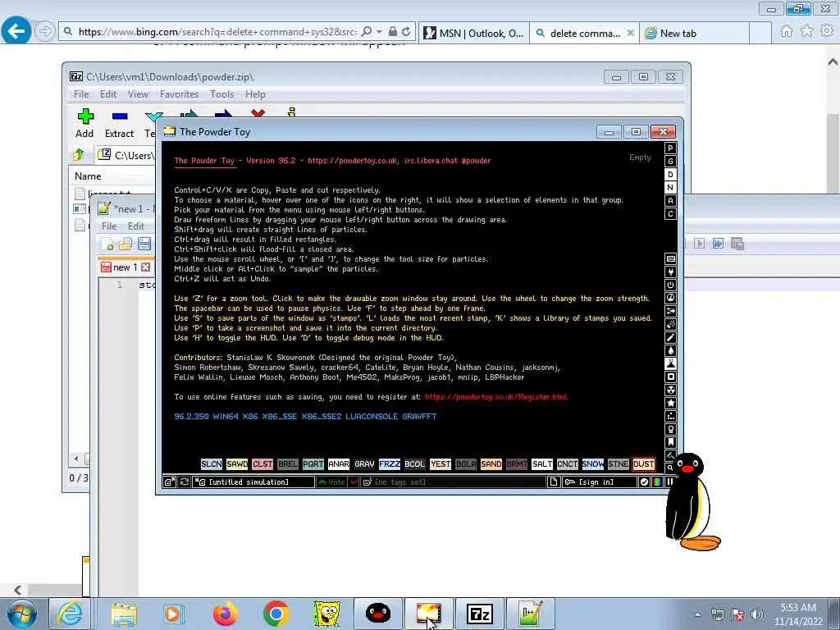
Task: Show hidden system tray icons
Action: point(697,614)
